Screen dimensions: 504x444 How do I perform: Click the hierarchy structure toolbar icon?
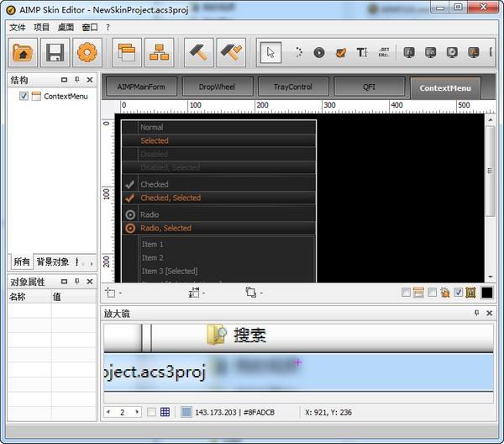coord(160,52)
